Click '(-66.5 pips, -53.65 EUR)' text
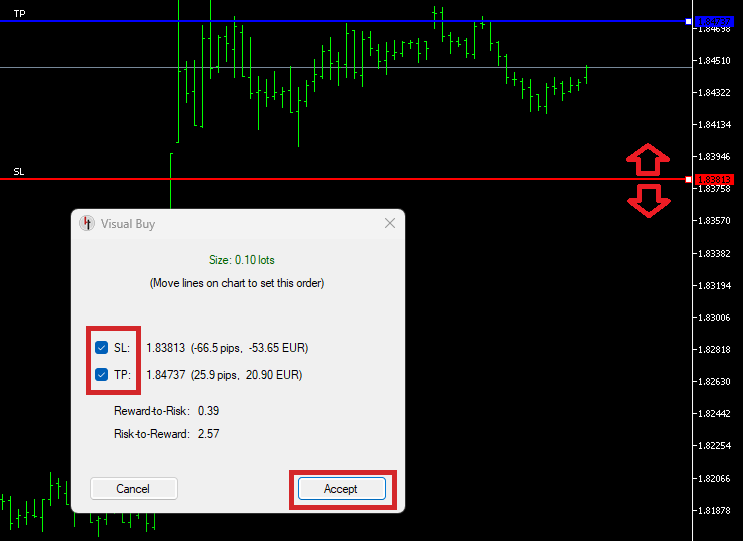Screen dimensions: 743x541 click(249, 348)
